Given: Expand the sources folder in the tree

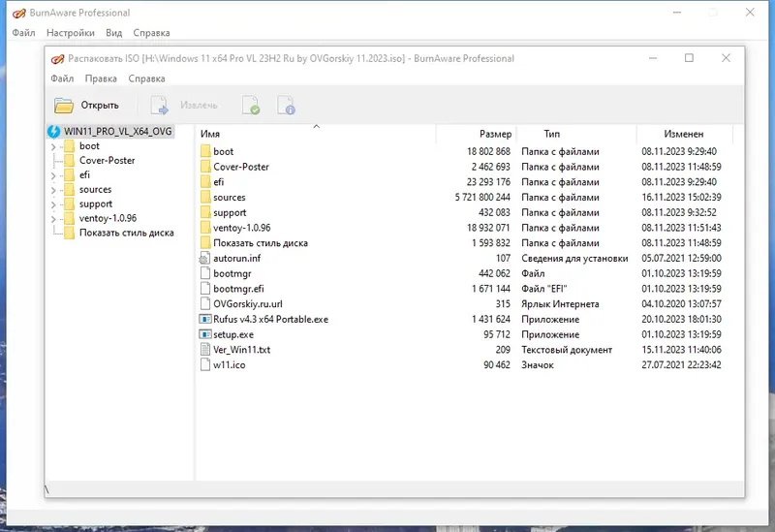Looking at the screenshot, I should pyautogui.click(x=53, y=190).
